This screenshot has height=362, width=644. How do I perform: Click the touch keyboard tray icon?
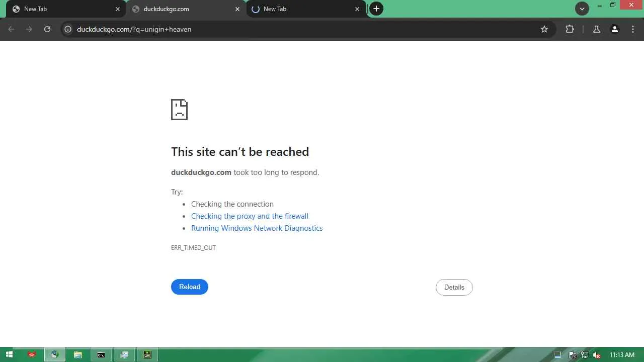(x=557, y=355)
